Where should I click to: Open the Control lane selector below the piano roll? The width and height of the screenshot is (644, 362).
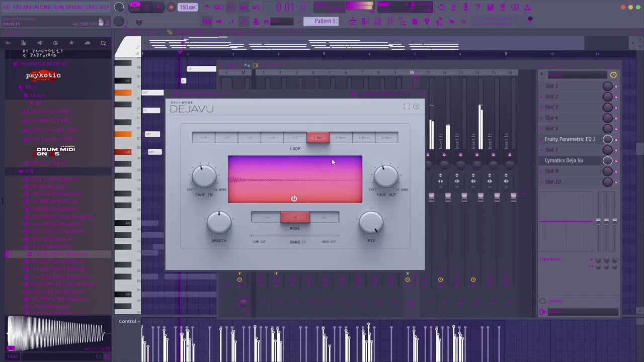pos(129,321)
